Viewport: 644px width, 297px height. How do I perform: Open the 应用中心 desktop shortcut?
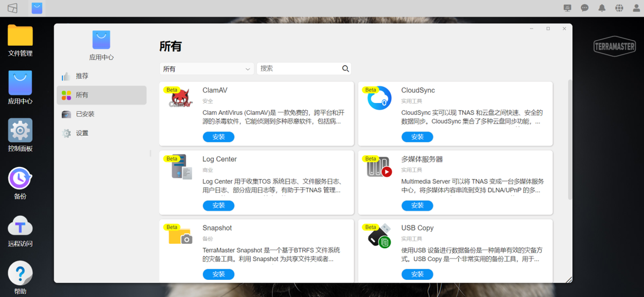(20, 83)
